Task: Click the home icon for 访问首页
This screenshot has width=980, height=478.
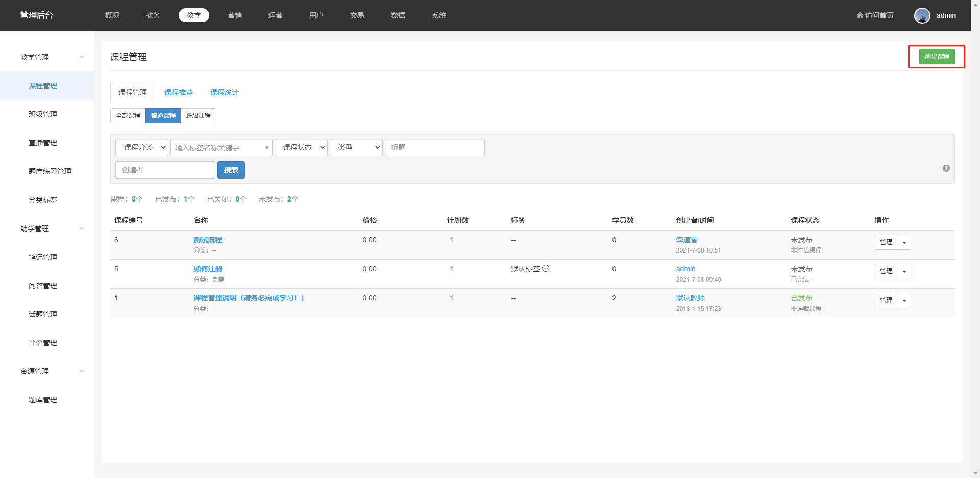Action: pos(860,15)
